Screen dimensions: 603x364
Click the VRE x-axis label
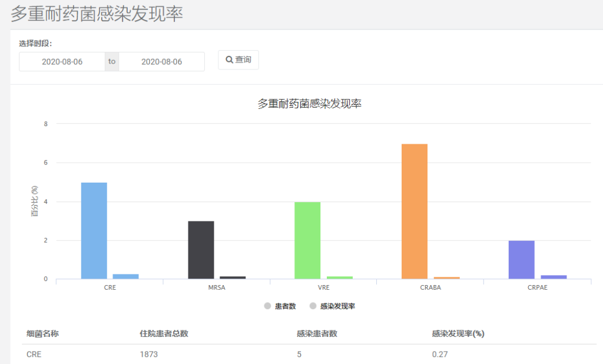tap(324, 287)
